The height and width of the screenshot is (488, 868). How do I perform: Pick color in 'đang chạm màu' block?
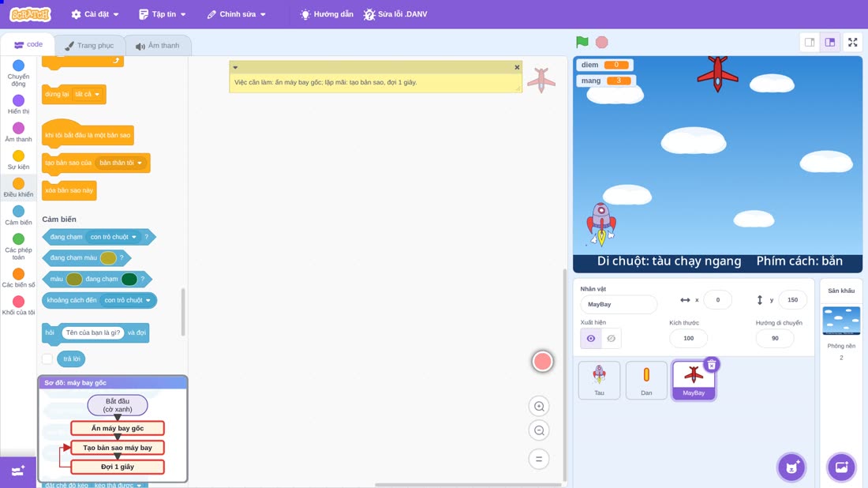108,257
